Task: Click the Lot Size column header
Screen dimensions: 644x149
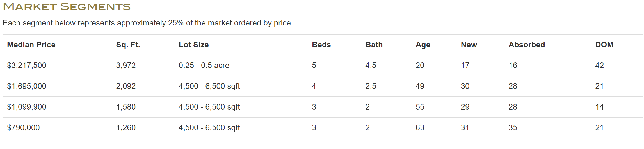Action: click(194, 45)
